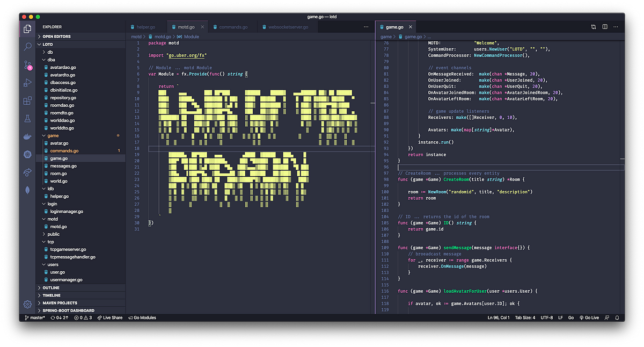Start a Live Share session from the status bar
The width and height of the screenshot is (644, 347).
point(110,317)
